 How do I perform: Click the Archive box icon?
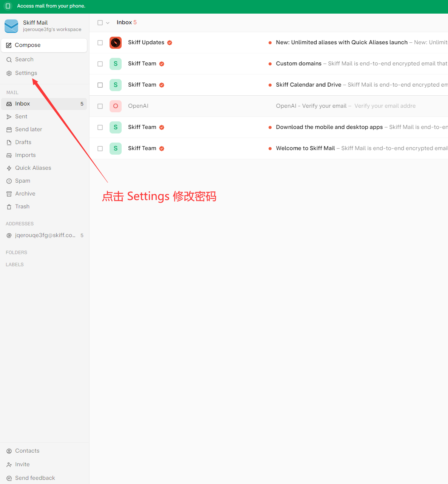point(9,194)
